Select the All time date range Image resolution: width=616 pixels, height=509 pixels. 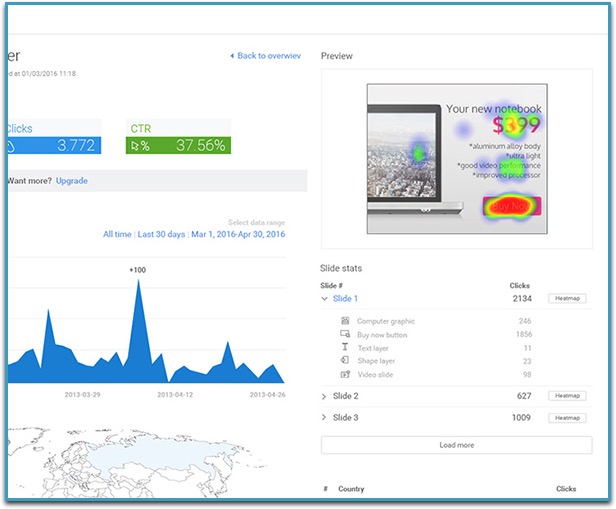(x=117, y=234)
